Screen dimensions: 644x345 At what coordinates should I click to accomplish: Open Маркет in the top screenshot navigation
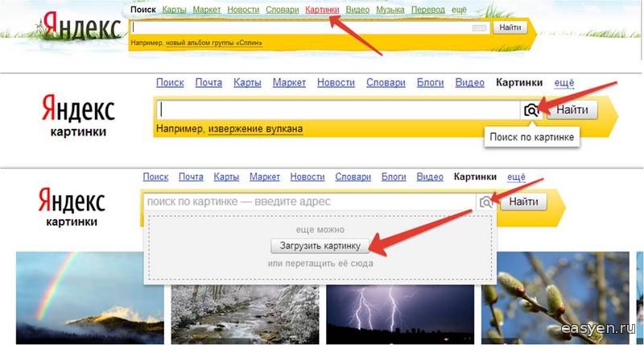[x=207, y=10]
